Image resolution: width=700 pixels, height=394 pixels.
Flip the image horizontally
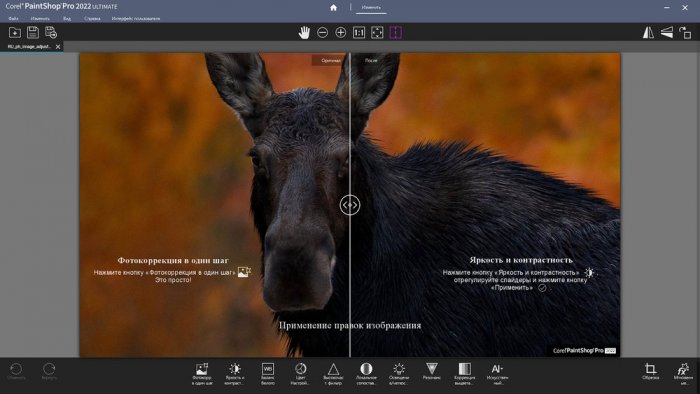click(648, 33)
